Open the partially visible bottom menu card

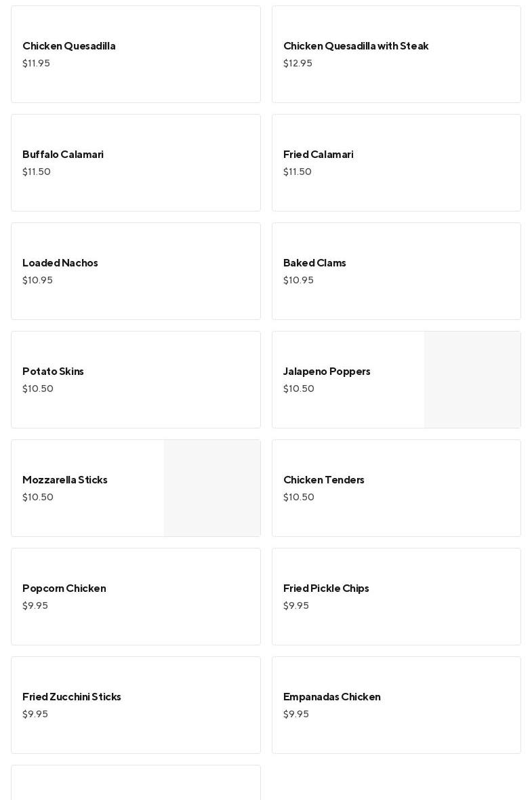[x=136, y=784]
